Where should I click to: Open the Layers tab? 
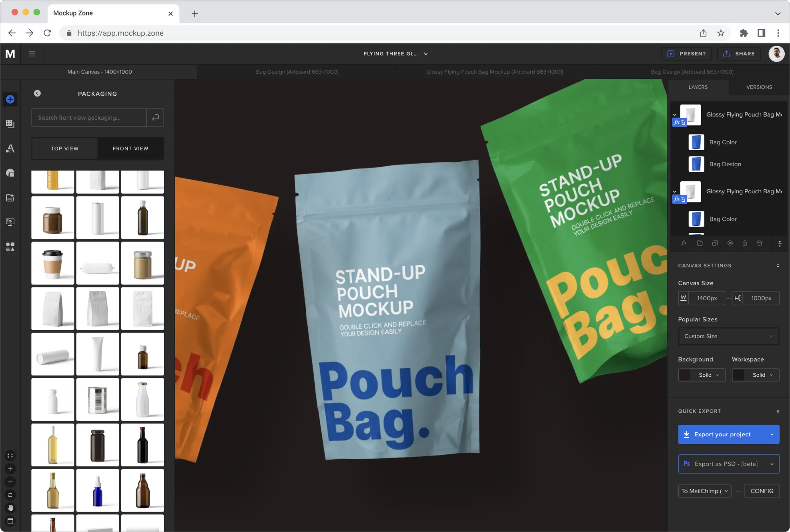(698, 87)
